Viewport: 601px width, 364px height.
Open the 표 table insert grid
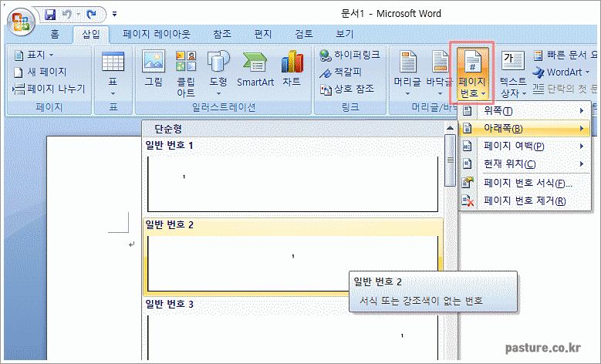coord(113,72)
